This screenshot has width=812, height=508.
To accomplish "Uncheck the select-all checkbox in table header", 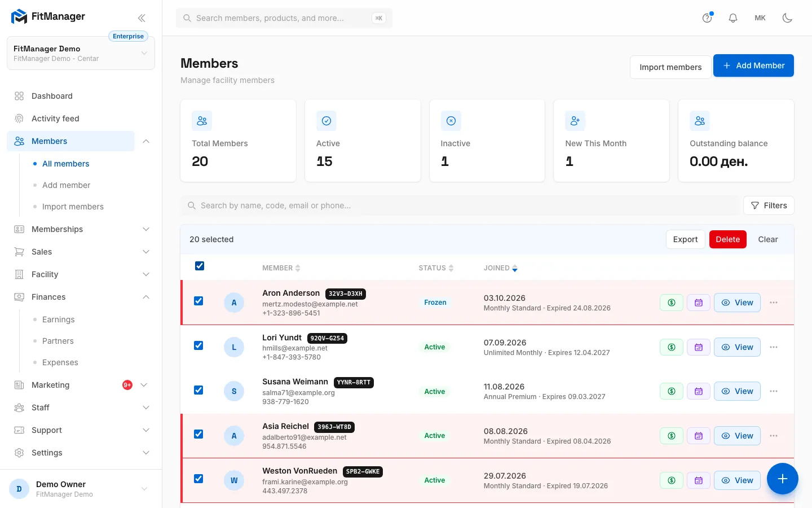I will coord(200,266).
